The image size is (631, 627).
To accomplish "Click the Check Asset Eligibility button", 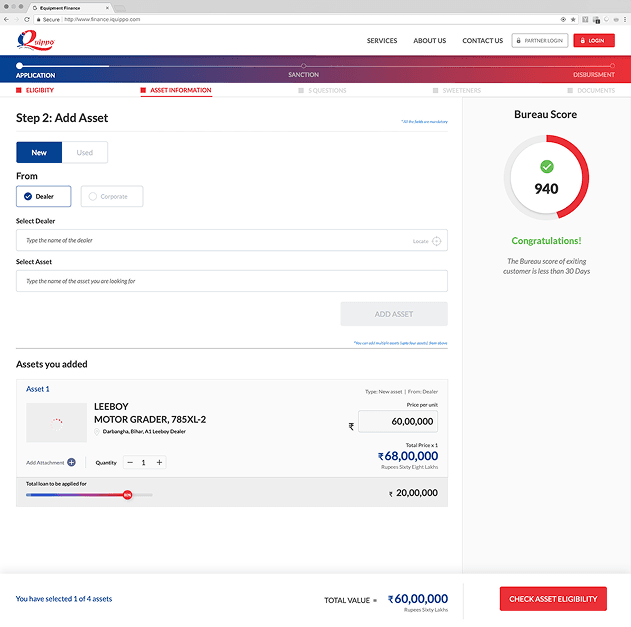I will (x=553, y=599).
